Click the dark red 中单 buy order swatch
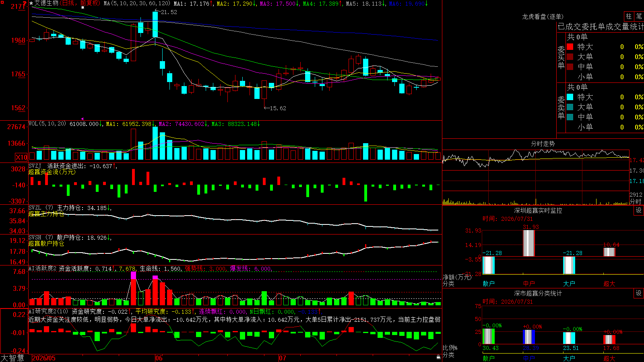The height and width of the screenshot is (362, 644). [x=570, y=67]
